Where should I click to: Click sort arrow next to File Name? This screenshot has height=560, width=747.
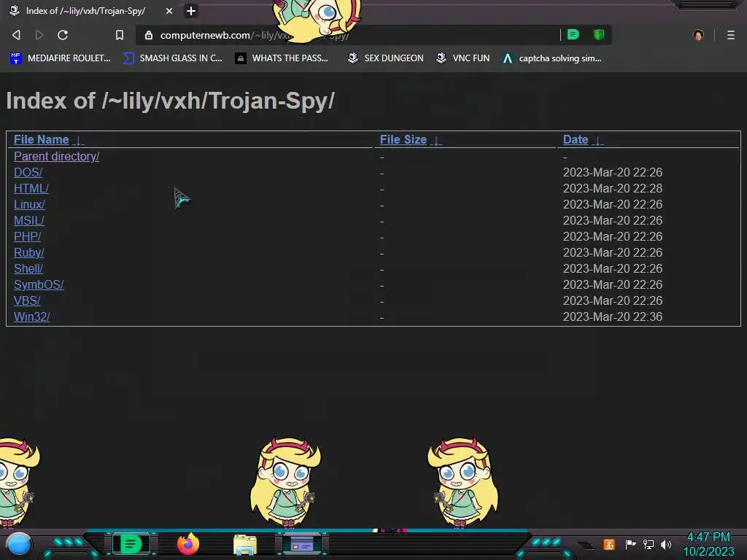pos(79,141)
